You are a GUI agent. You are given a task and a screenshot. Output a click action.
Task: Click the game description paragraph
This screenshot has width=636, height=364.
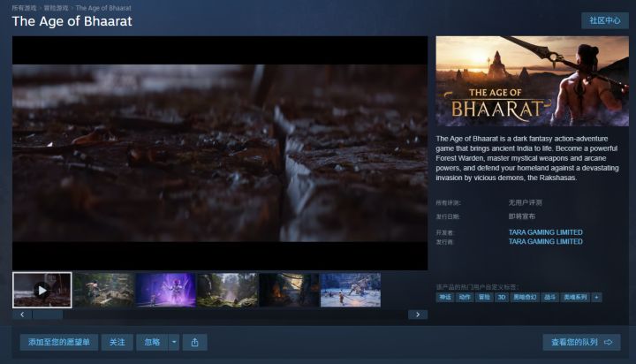[x=527, y=158]
